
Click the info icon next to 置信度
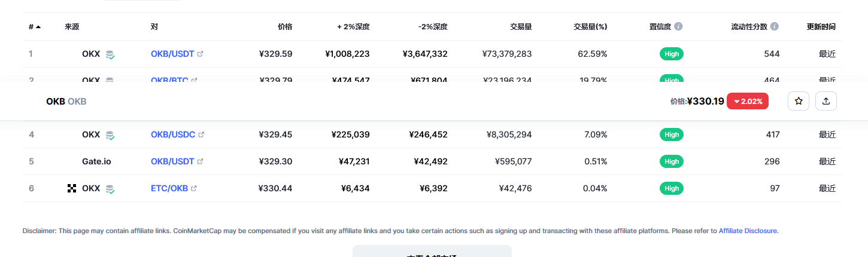pyautogui.click(x=678, y=27)
